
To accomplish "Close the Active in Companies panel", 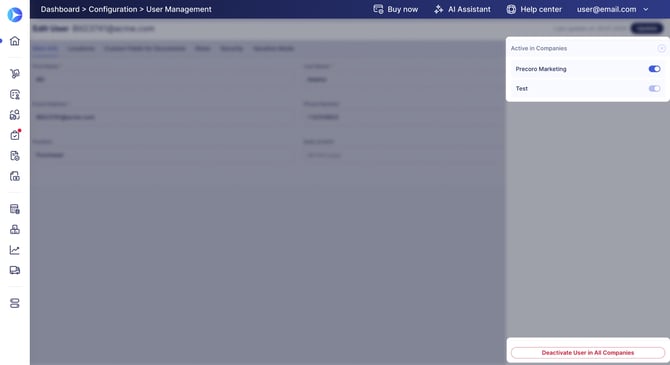I will (661, 48).
